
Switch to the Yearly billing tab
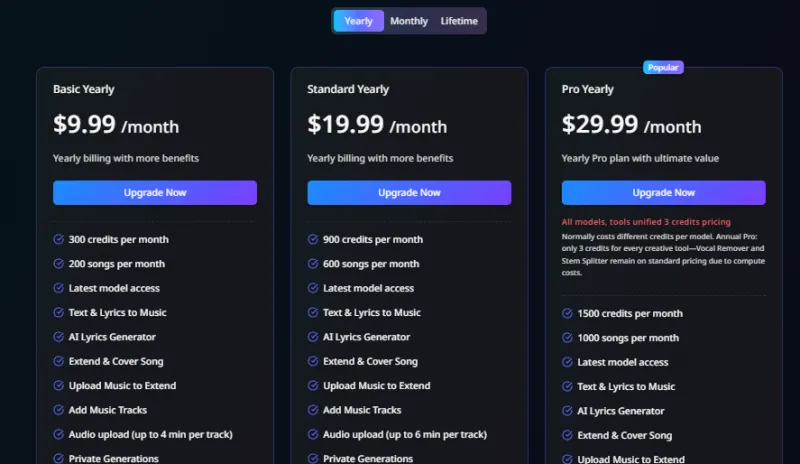pos(358,21)
